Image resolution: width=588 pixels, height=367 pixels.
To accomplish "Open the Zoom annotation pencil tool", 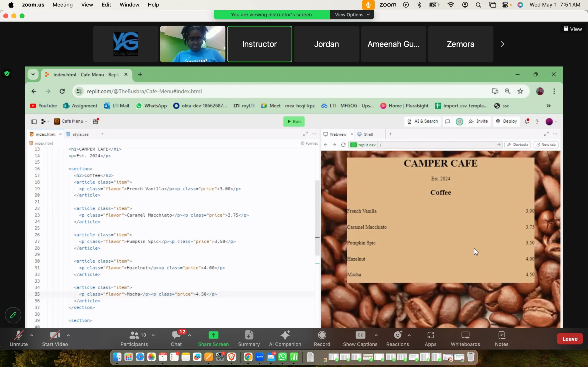I will 13,315.
